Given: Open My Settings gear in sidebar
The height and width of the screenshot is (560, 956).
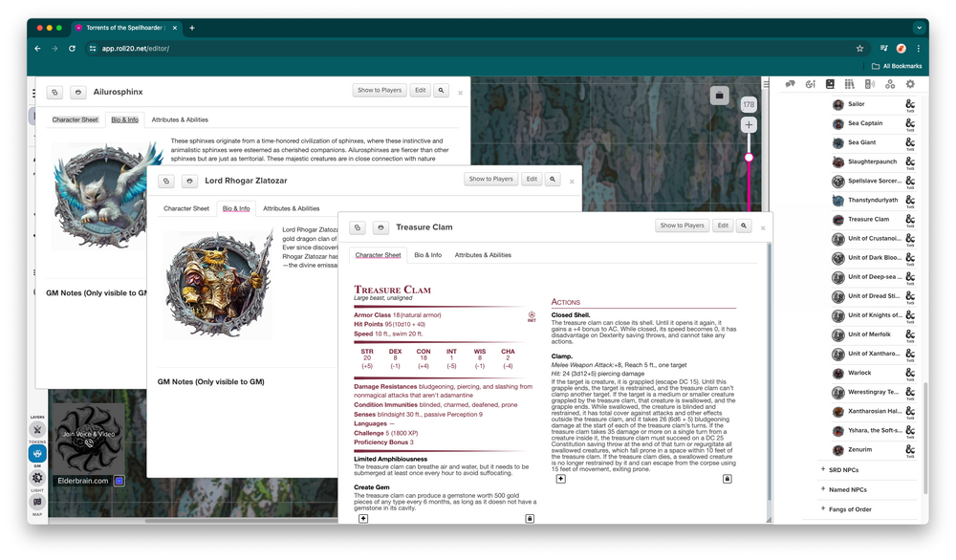Looking at the screenshot, I should (910, 84).
